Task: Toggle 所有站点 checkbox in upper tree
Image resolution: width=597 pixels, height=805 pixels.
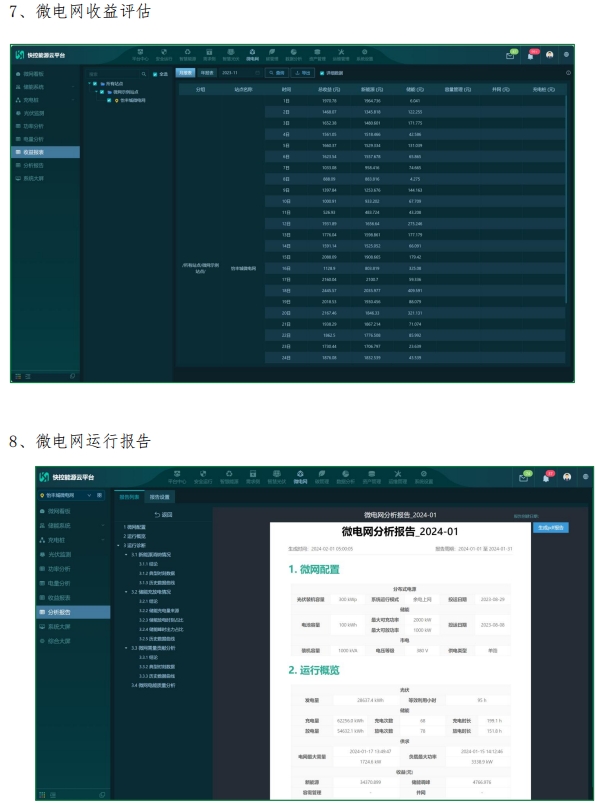Action: pyautogui.click(x=95, y=84)
